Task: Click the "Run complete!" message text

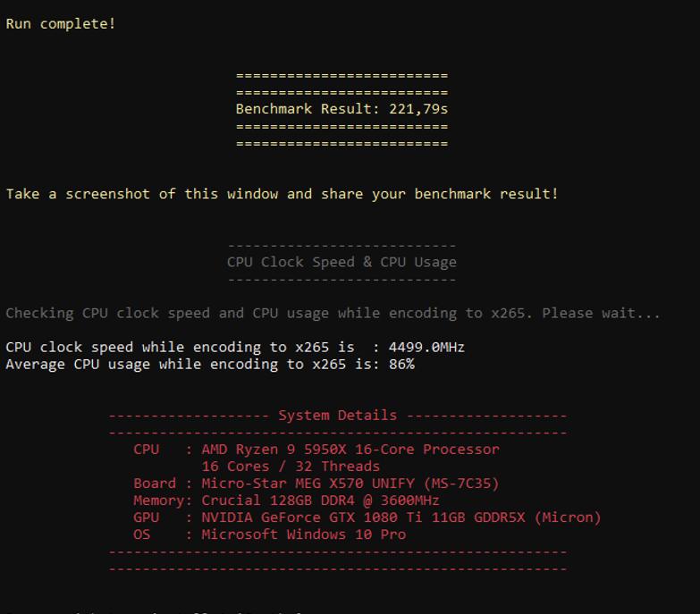Action: click(x=61, y=23)
